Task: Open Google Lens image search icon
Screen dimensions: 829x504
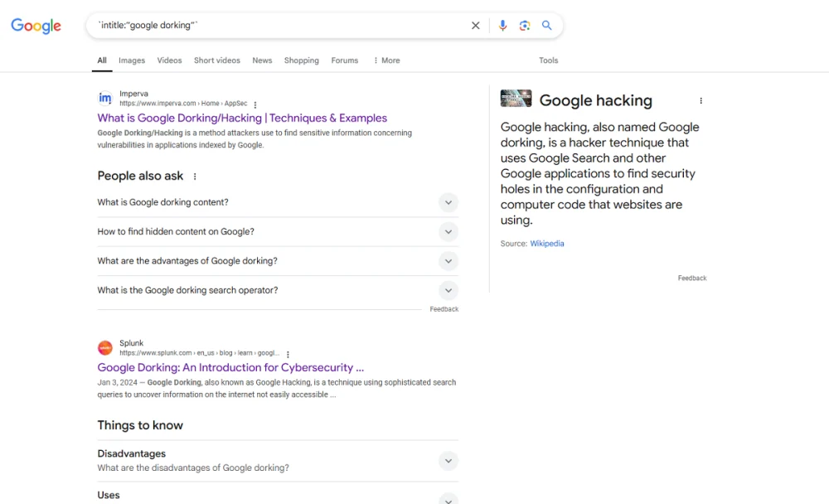Action: click(525, 26)
